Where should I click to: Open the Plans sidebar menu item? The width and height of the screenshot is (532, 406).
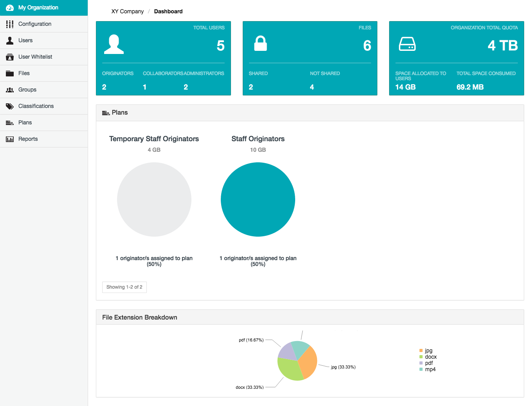(25, 123)
